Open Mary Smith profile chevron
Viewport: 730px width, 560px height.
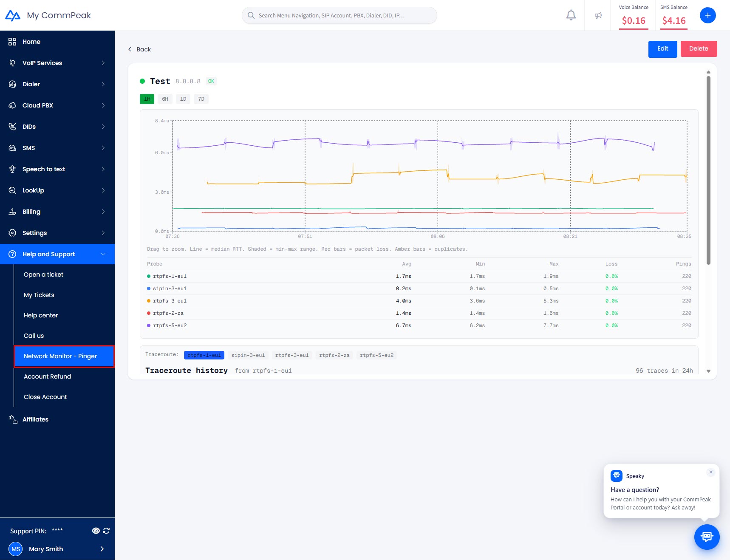click(102, 549)
